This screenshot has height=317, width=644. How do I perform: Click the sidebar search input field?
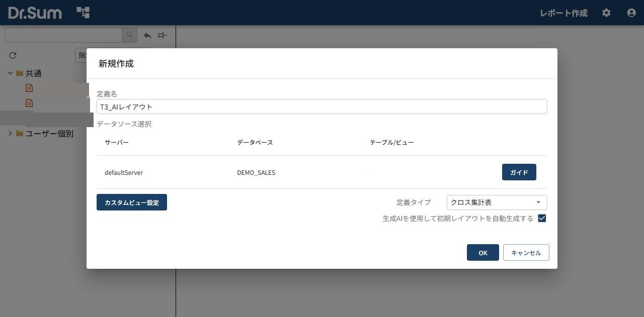[63, 35]
